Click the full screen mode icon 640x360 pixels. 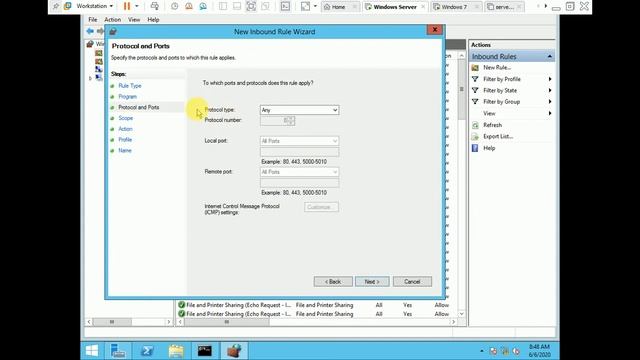click(251, 6)
